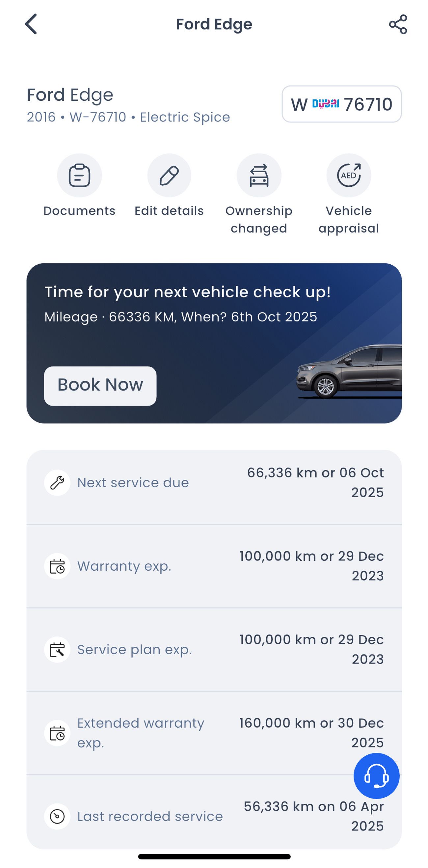This screenshot has width=428, height=868.
Task: Tap the Extended warranty exp. calendar icon
Action: coord(57,733)
